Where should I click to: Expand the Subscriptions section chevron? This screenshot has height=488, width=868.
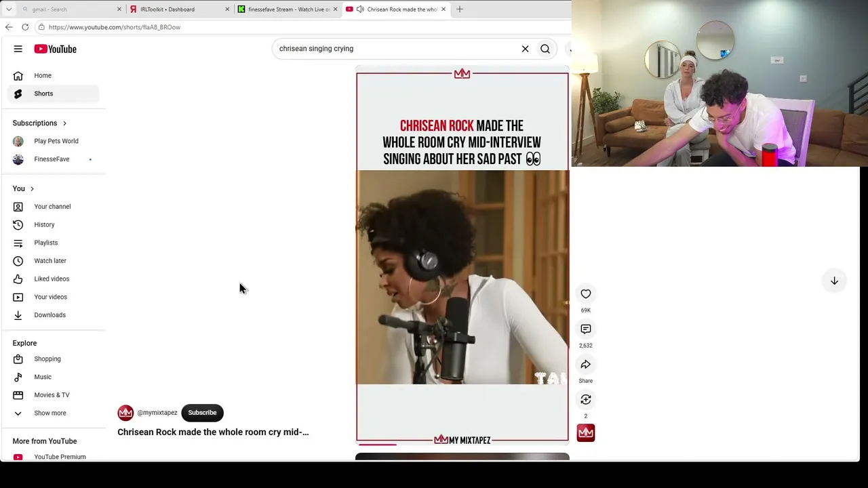[64, 123]
